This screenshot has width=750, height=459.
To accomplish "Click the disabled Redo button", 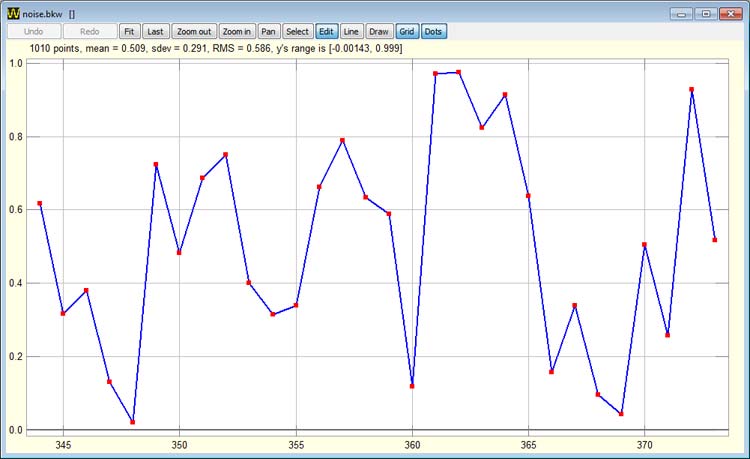I will pos(89,32).
